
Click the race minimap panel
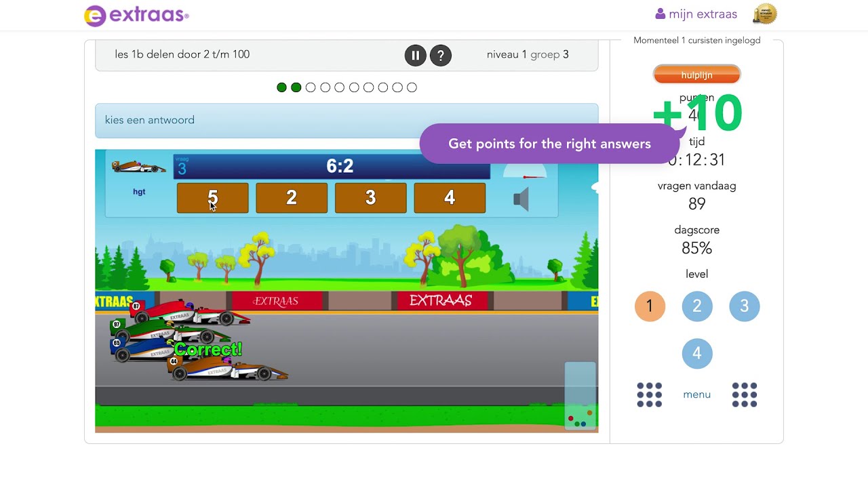pos(580,396)
